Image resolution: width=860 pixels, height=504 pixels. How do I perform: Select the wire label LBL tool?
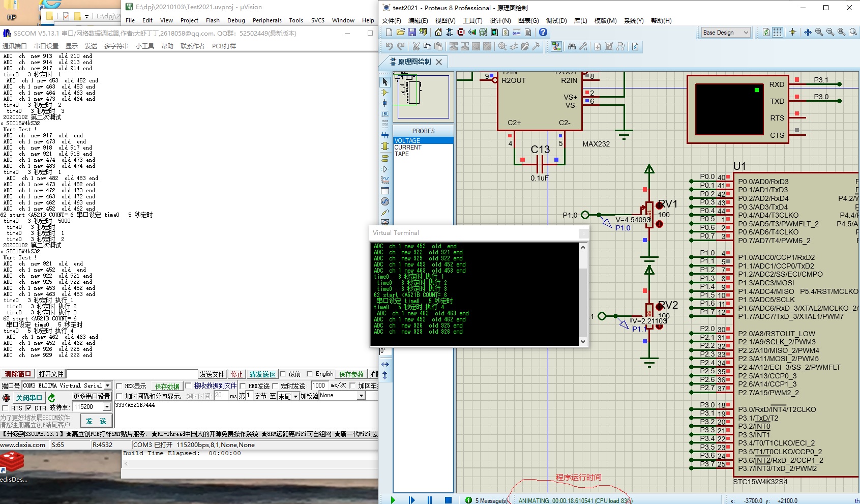[x=385, y=114]
